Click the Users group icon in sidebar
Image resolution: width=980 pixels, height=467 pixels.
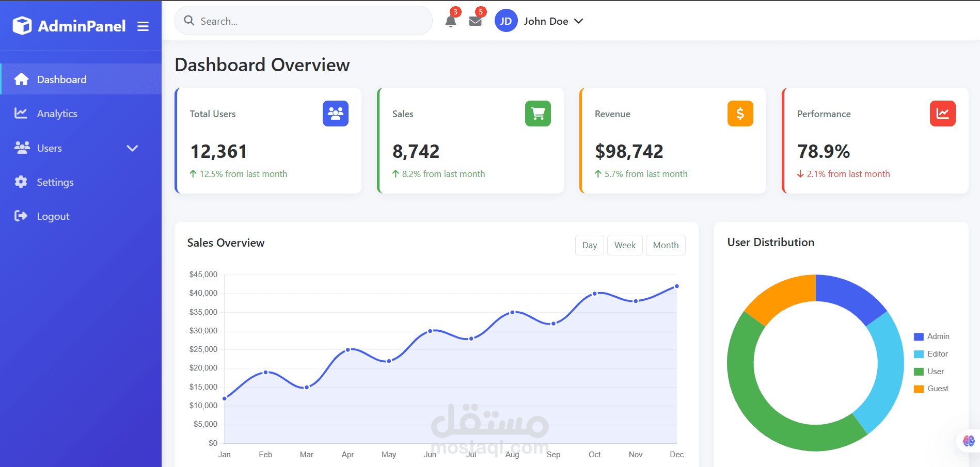pos(22,148)
